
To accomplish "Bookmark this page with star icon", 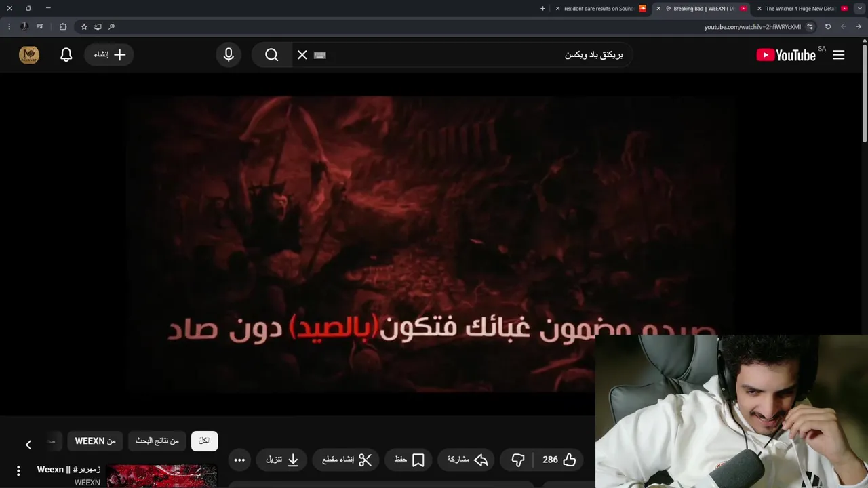I will coord(84,27).
